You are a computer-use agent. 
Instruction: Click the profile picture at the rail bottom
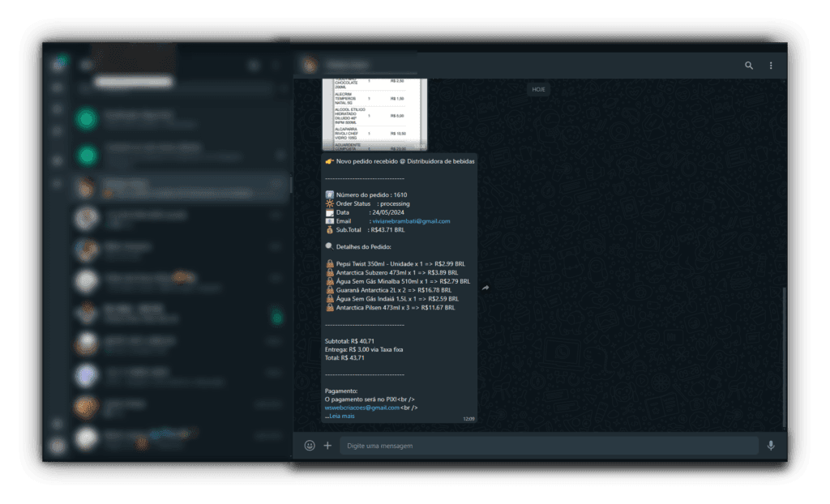coord(58,445)
